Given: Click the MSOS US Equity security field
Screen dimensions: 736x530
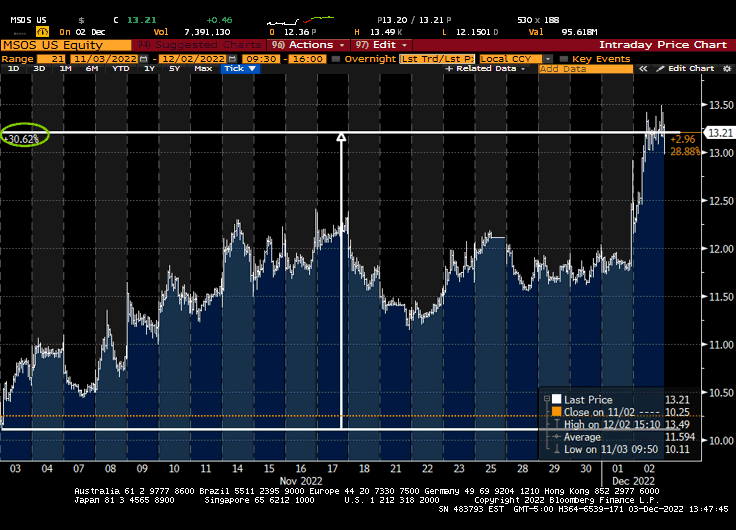Looking at the screenshot, I should point(66,45).
